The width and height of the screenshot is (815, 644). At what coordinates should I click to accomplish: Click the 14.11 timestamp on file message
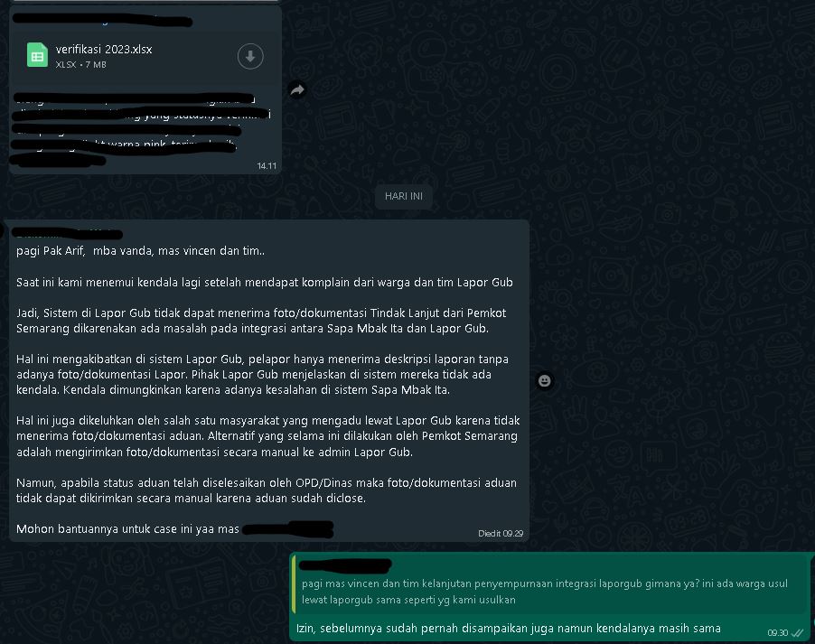267,166
